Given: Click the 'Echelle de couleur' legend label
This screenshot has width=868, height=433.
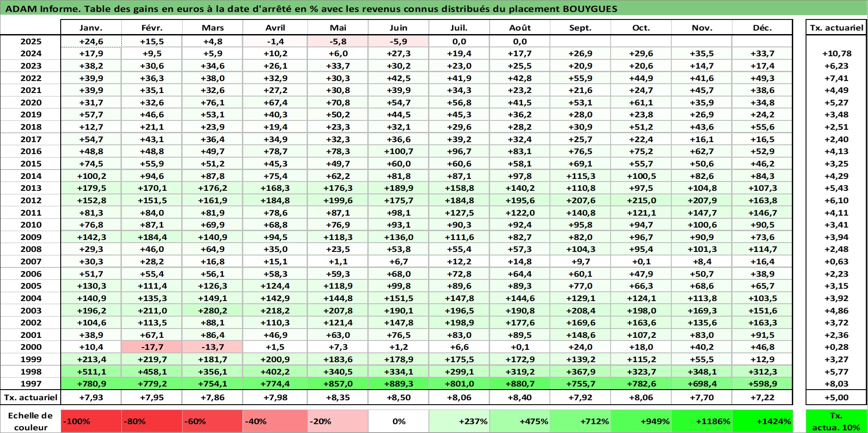Looking at the screenshot, I should [x=31, y=421].
